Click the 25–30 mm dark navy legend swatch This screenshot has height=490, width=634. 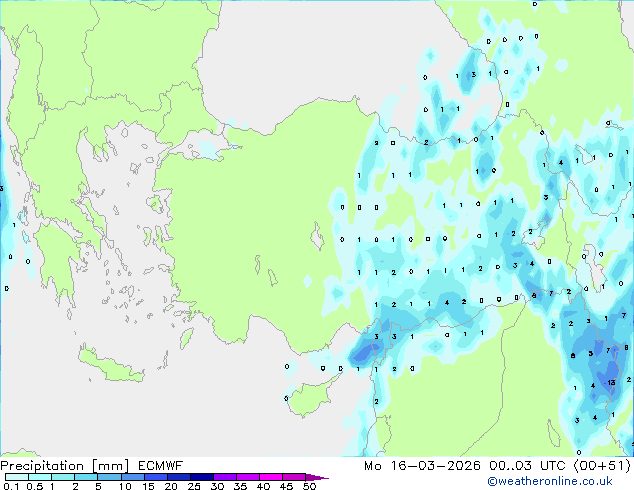(202, 477)
